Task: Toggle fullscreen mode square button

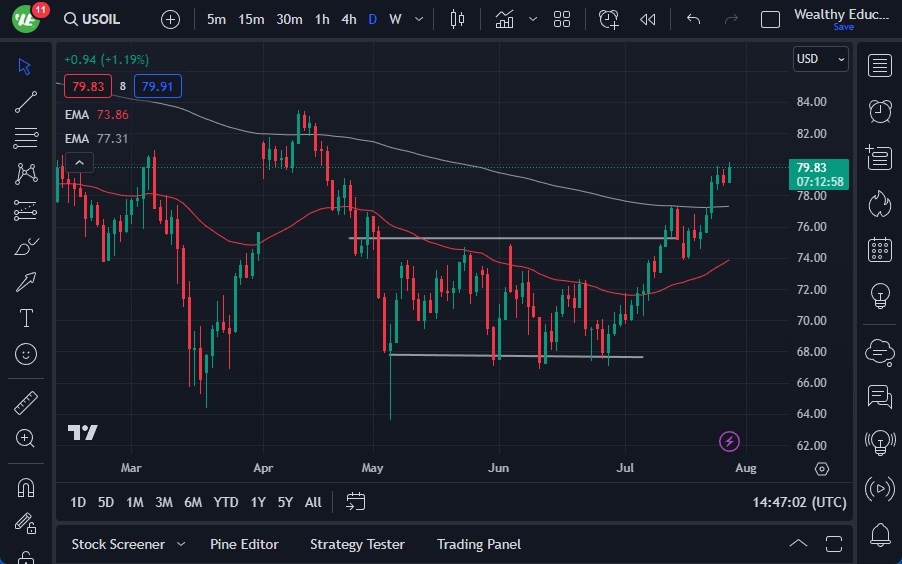Action: [770, 19]
